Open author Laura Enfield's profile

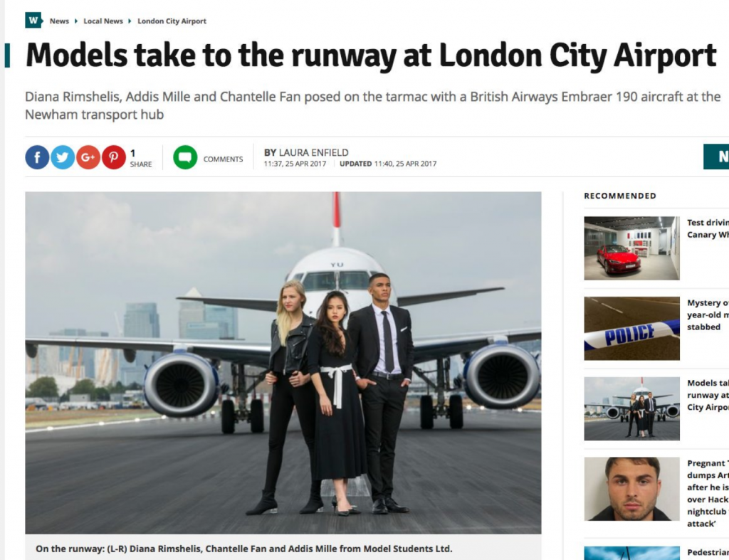(313, 152)
